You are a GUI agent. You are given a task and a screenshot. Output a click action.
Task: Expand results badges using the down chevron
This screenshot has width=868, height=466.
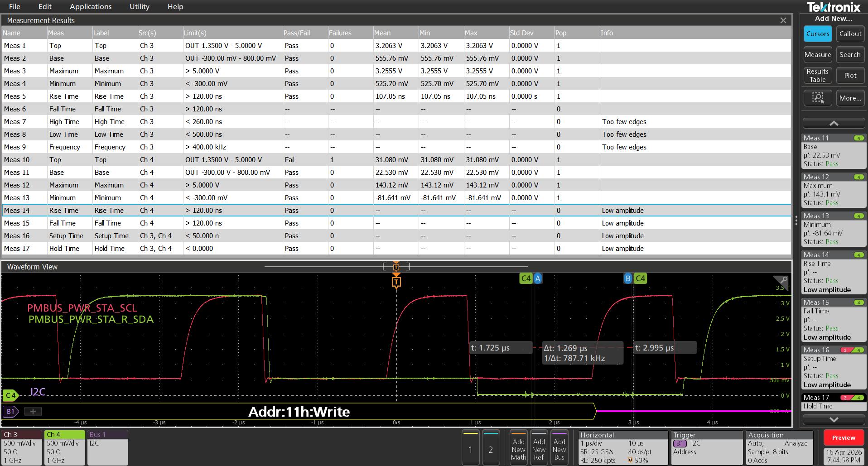(834, 420)
